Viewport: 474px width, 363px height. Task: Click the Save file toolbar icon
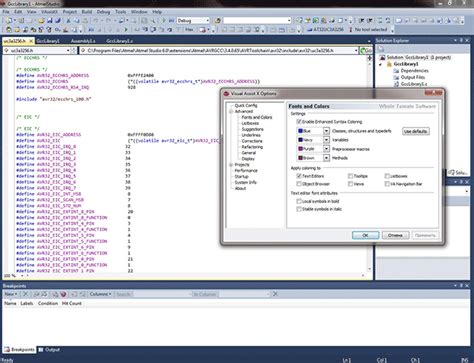(x=50, y=21)
